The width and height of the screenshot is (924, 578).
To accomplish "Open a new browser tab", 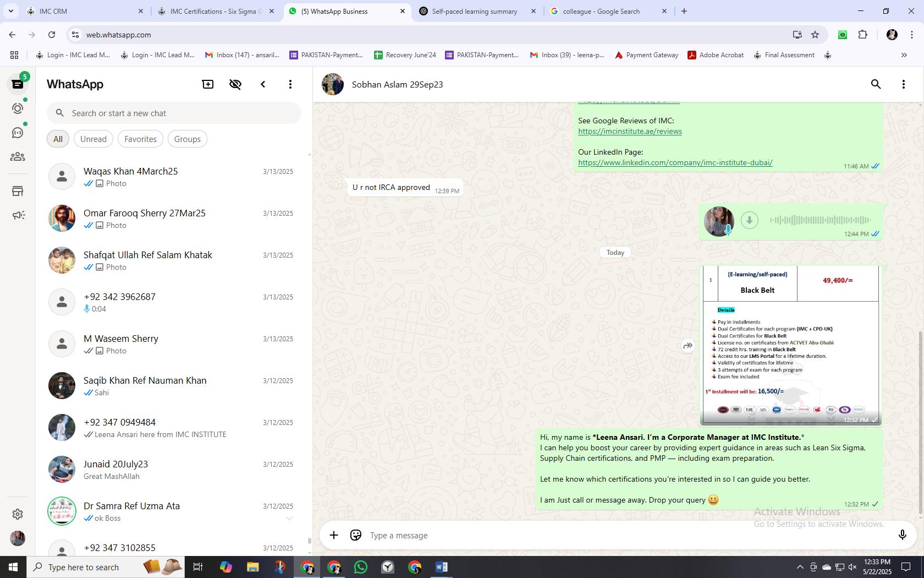I will tap(684, 11).
